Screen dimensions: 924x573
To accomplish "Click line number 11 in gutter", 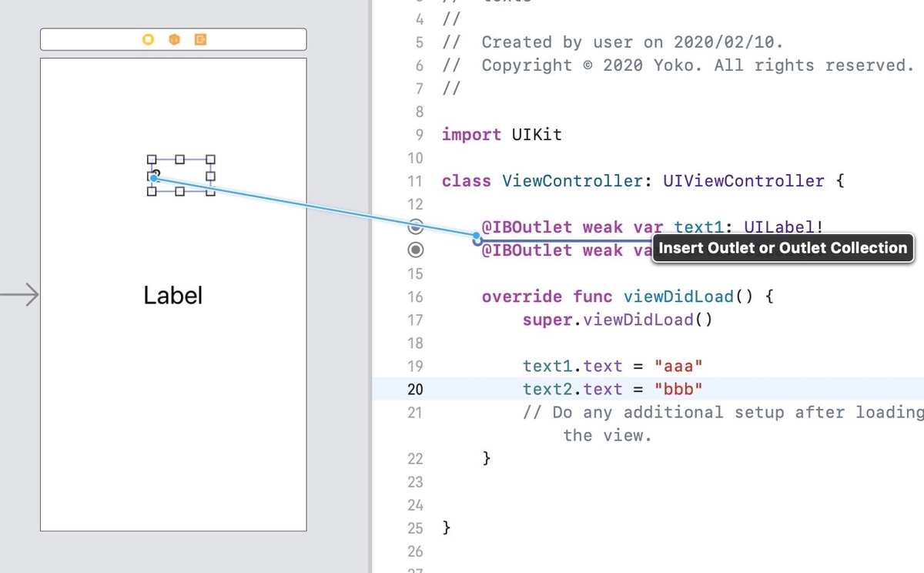I will click(x=415, y=182).
